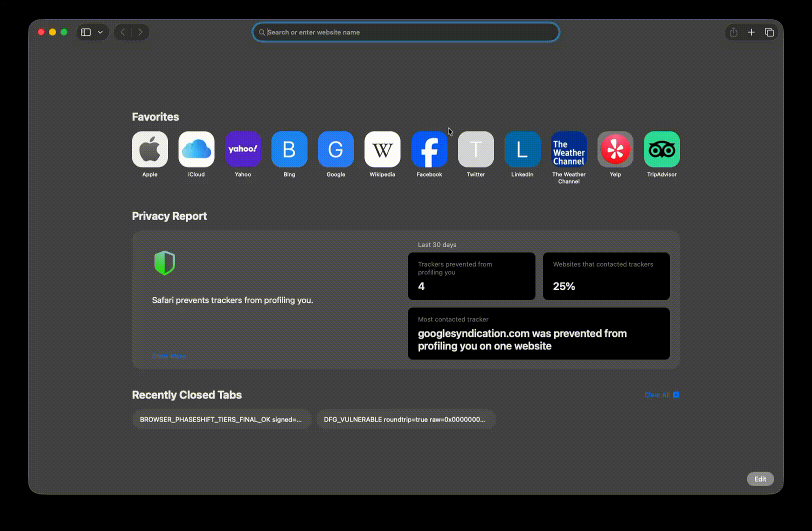Open The Weather Channel favorite icon
The height and width of the screenshot is (531, 812).
(569, 149)
